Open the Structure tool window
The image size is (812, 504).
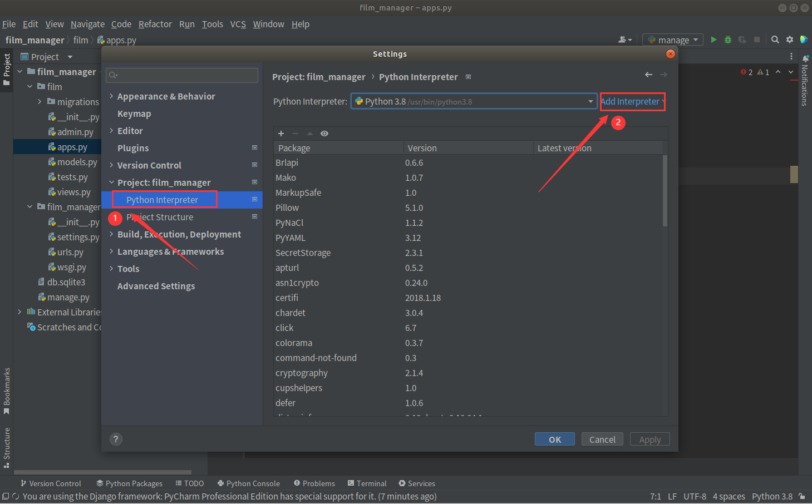click(x=7, y=448)
